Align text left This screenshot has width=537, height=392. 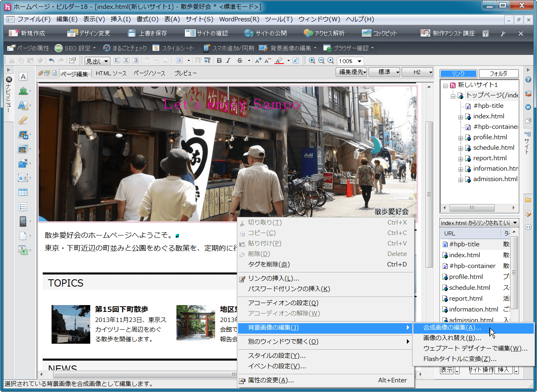[x=117, y=60]
